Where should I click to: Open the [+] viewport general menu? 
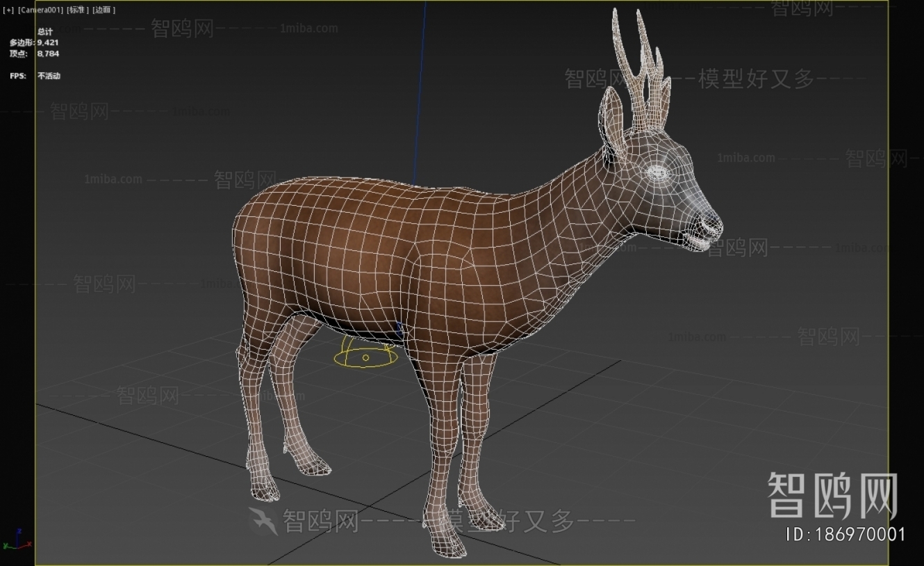click(x=8, y=10)
